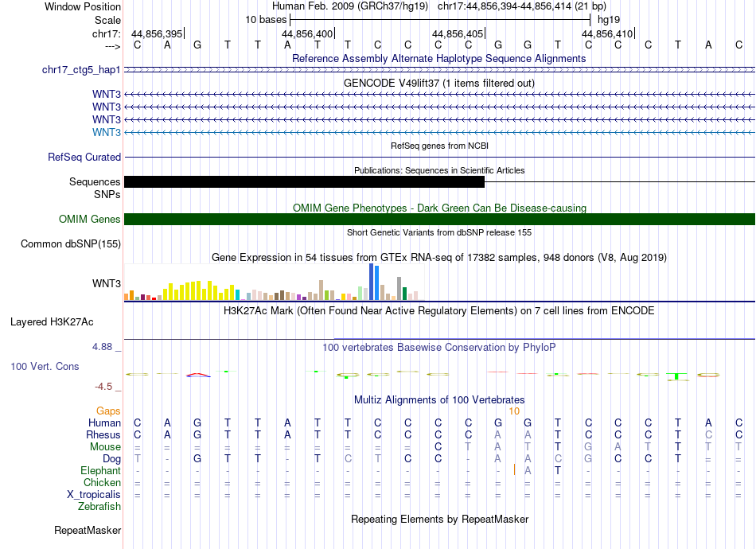The image size is (756, 549).
Task: Click the black Sequences publication block
Action: pos(304,181)
